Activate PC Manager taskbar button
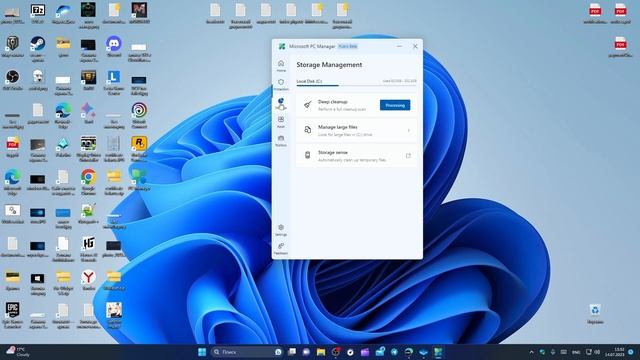This screenshot has height=360, width=640. [438, 352]
